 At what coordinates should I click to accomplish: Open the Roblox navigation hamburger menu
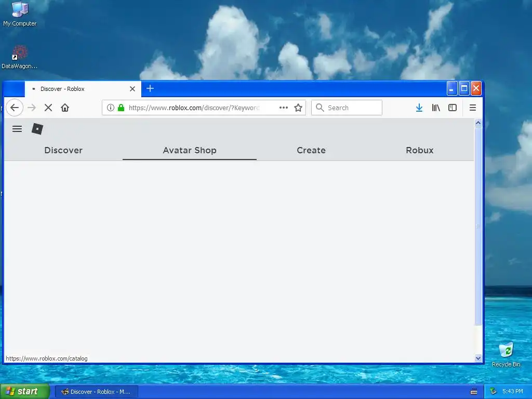pos(17,129)
